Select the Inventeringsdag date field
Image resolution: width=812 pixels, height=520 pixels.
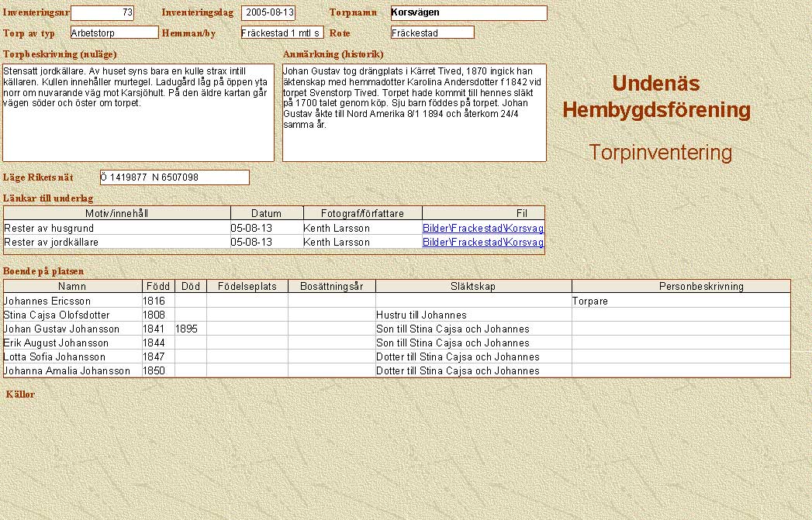(x=268, y=12)
